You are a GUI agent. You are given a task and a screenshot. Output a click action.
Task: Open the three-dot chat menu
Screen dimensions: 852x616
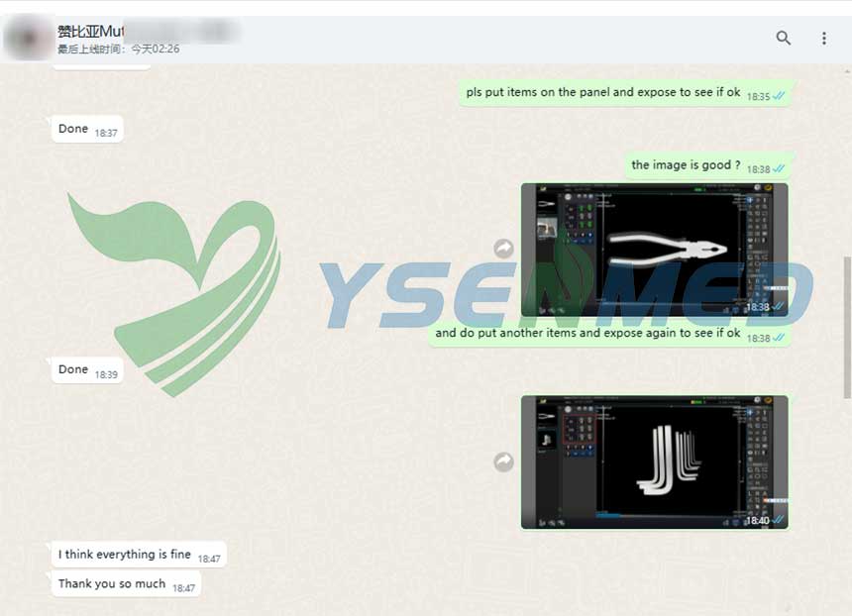pos(823,39)
